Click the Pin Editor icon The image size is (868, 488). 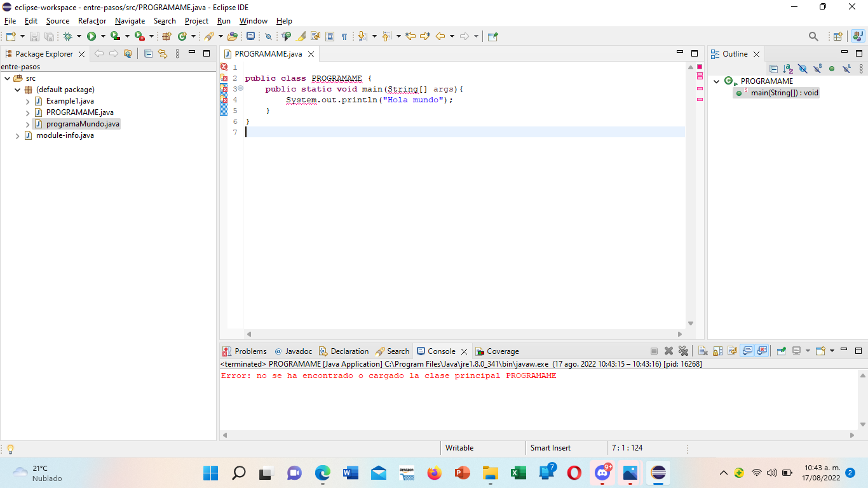tap(492, 36)
